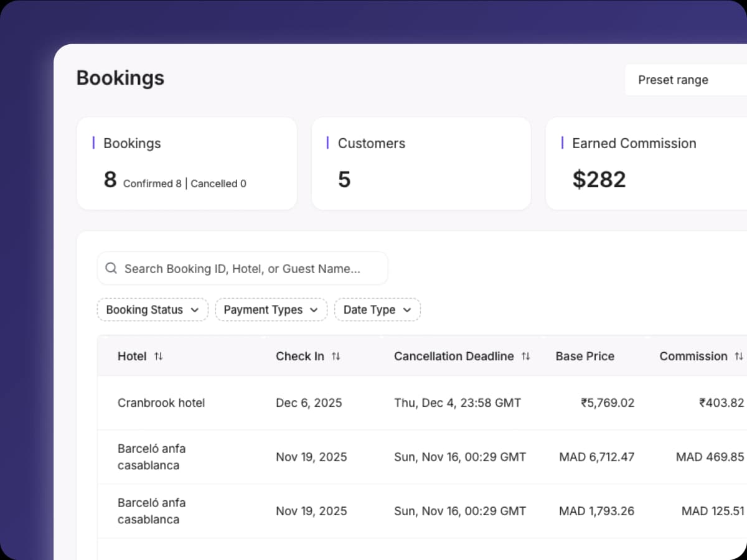Open the Earned Commission card
Image resolution: width=747 pixels, height=560 pixels.
coord(646,164)
